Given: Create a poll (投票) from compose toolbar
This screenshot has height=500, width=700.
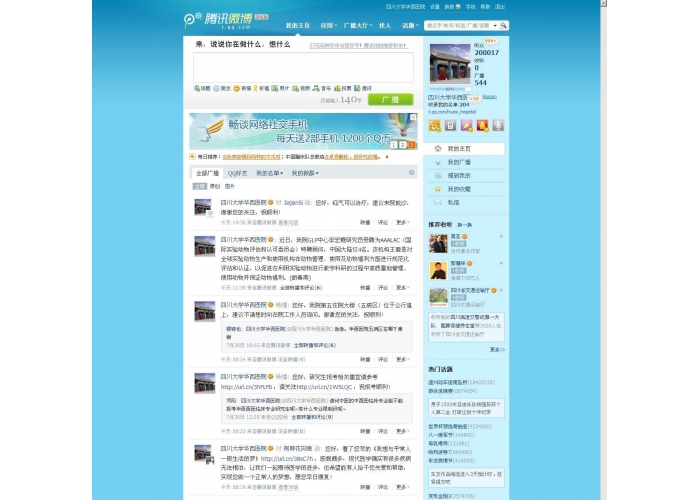Looking at the screenshot, I should point(342,88).
